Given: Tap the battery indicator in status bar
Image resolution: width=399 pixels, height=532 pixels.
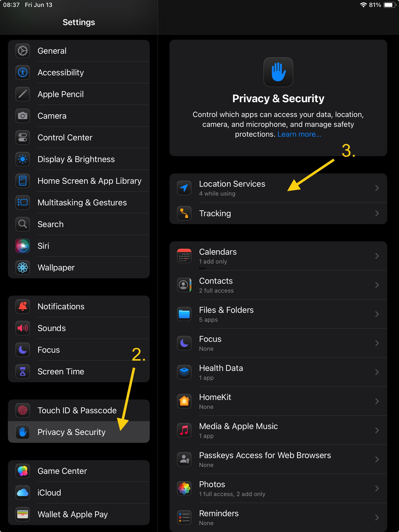Looking at the screenshot, I should pos(390,5).
